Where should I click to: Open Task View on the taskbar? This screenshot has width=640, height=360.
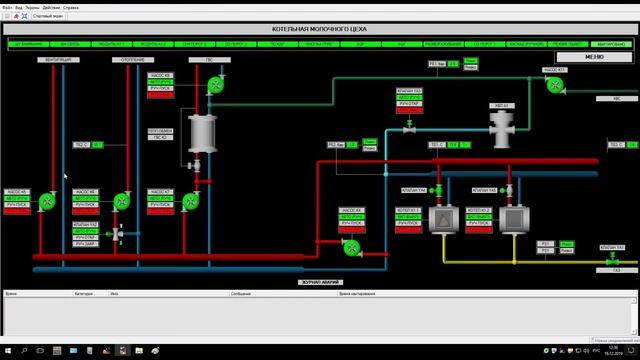40,351
